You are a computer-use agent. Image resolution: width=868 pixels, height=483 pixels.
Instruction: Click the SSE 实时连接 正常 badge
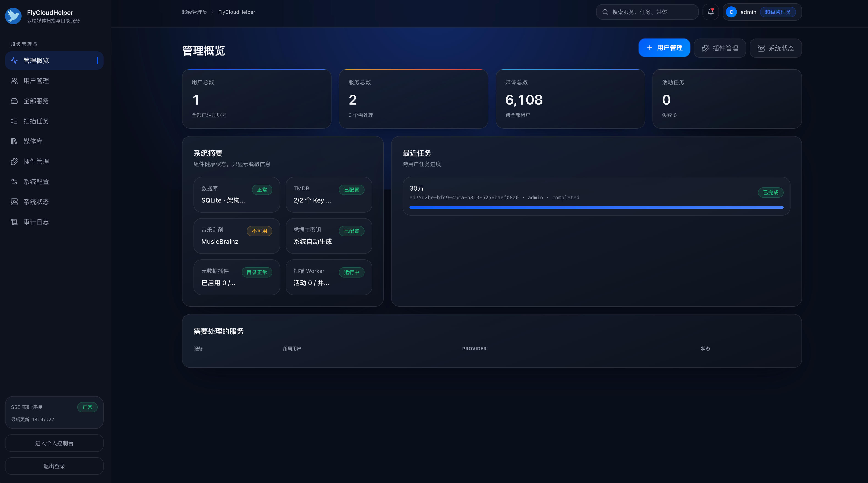(x=88, y=407)
